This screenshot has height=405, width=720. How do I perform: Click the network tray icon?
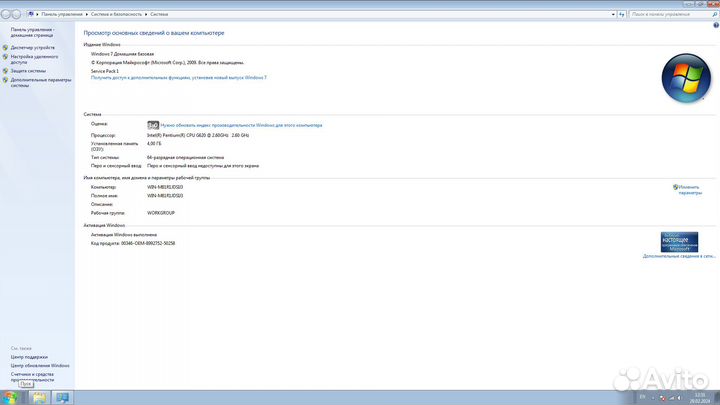[671, 398]
